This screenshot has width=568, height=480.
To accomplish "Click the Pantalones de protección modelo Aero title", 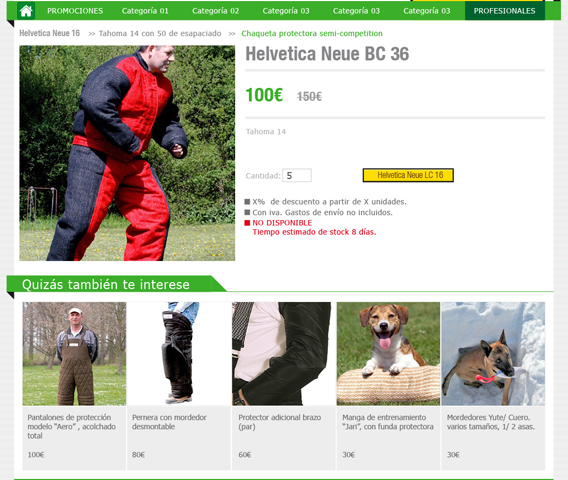I will tap(72, 426).
